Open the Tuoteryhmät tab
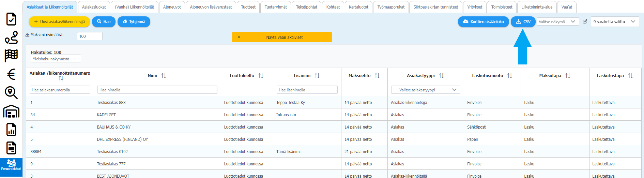Image resolution: width=644 pixels, height=178 pixels. (x=276, y=7)
